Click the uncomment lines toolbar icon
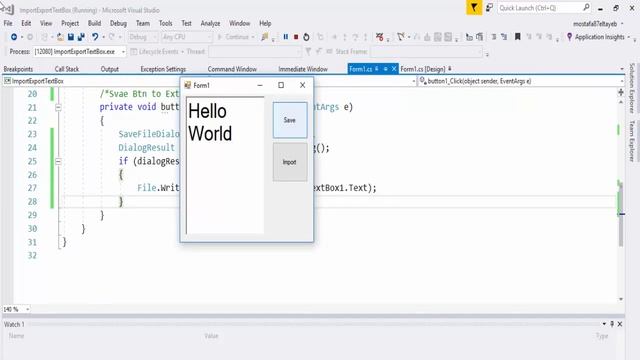The image size is (640, 360). (504, 37)
